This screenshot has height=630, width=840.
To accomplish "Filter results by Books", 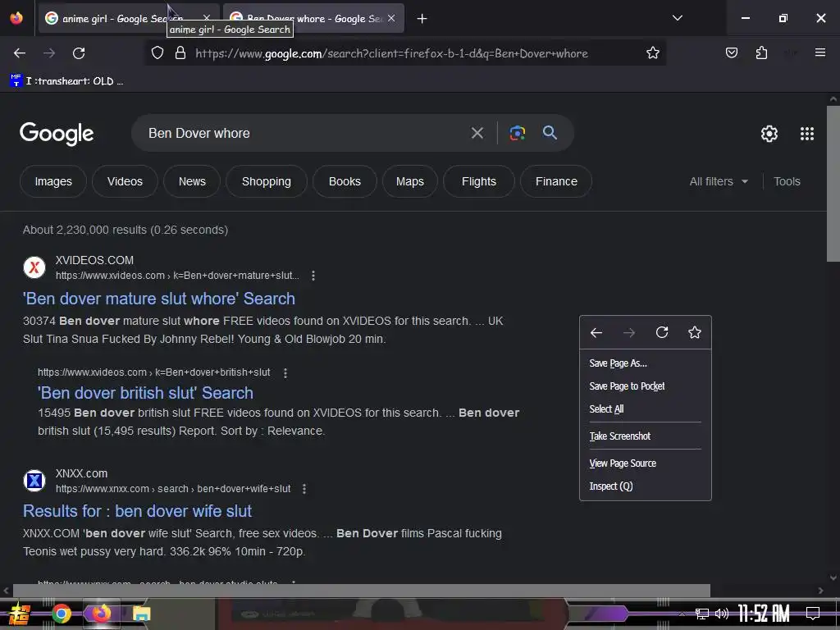I will click(345, 181).
